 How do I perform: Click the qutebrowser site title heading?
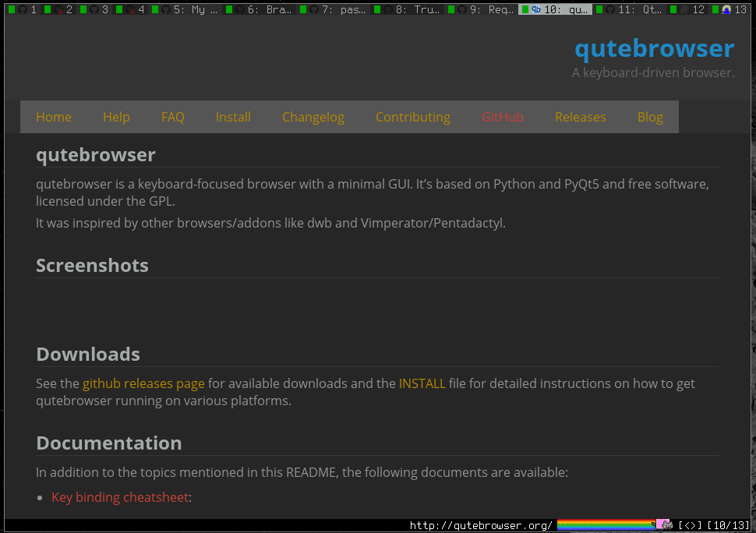pyautogui.click(x=654, y=48)
